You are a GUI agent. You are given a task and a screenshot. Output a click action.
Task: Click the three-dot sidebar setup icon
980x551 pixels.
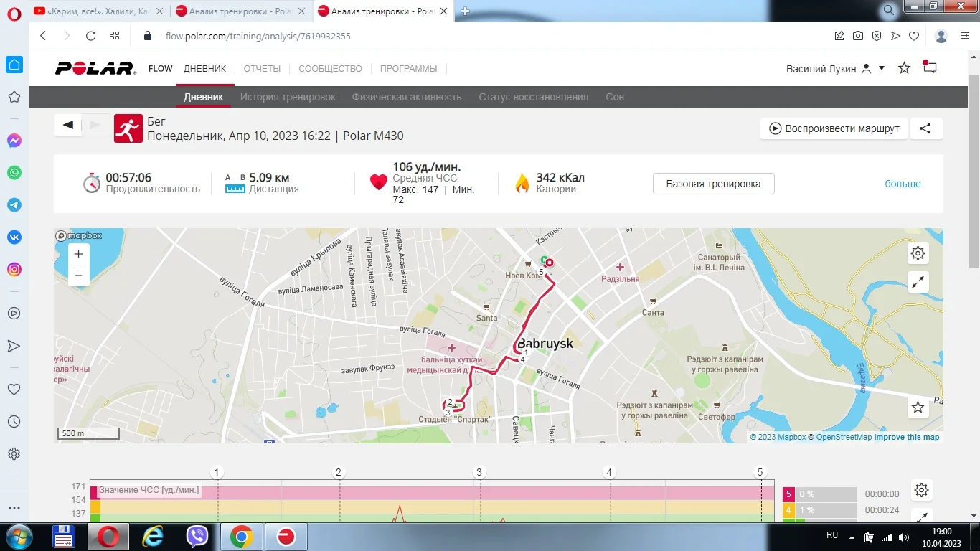(x=14, y=507)
